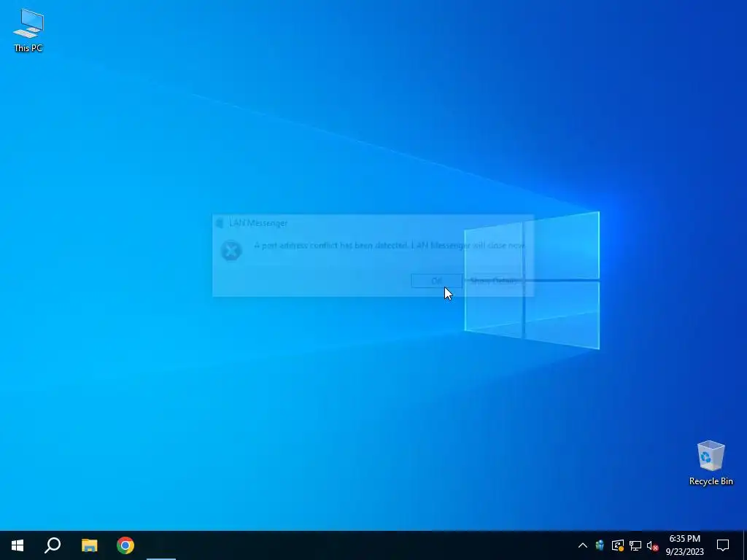Screen dimensions: 747x560
Task: Click OK in the LAN Messenger dialog
Action: click(x=436, y=281)
